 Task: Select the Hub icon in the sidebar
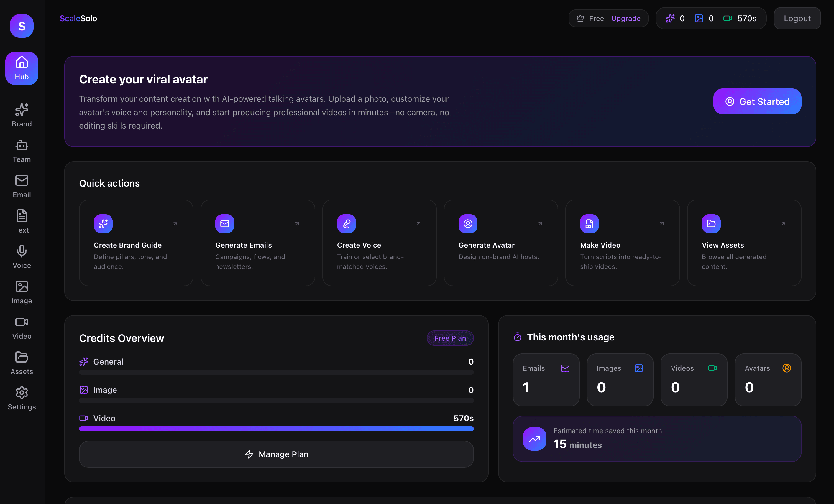(x=21, y=62)
